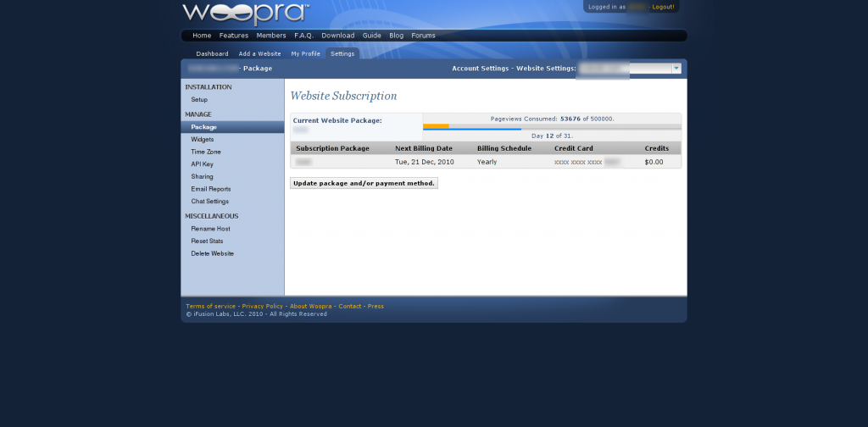Open the Members page
Viewport: 868px width, 427px height.
coord(271,36)
